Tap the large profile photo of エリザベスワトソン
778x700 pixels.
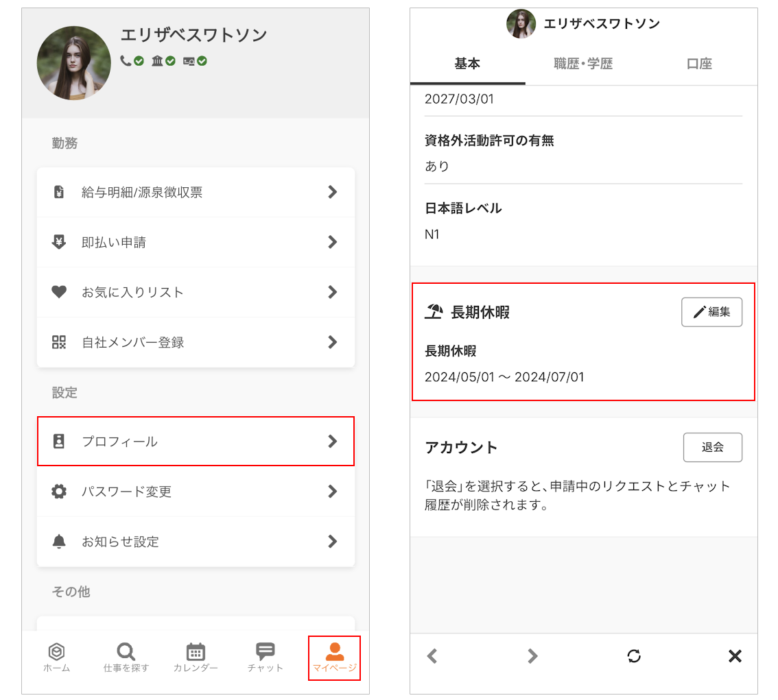point(74,63)
